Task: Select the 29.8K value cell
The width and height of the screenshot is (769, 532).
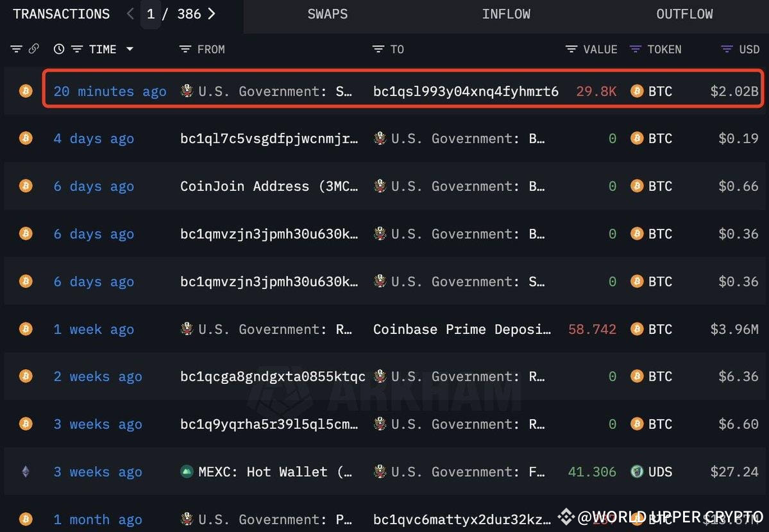Action: point(596,91)
